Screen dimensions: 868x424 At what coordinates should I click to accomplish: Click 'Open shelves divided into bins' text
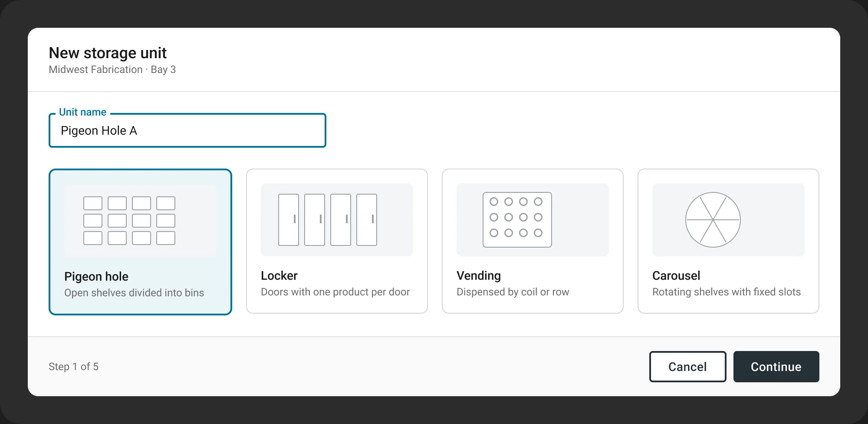click(134, 293)
